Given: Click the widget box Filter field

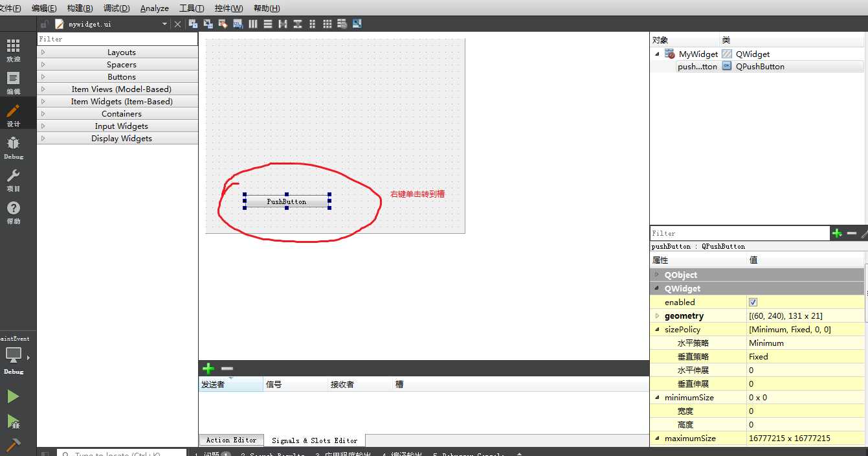Looking at the screenshot, I should click(117, 39).
